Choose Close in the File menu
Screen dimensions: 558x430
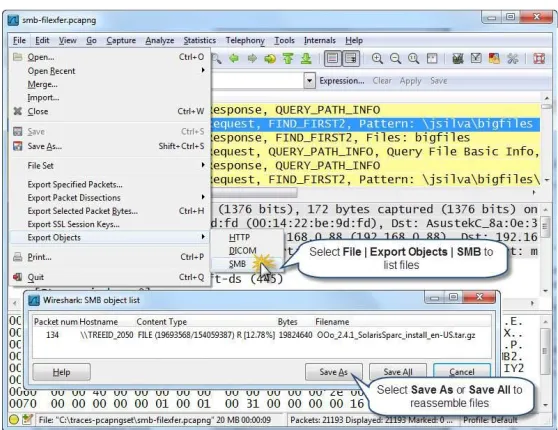(109, 111)
